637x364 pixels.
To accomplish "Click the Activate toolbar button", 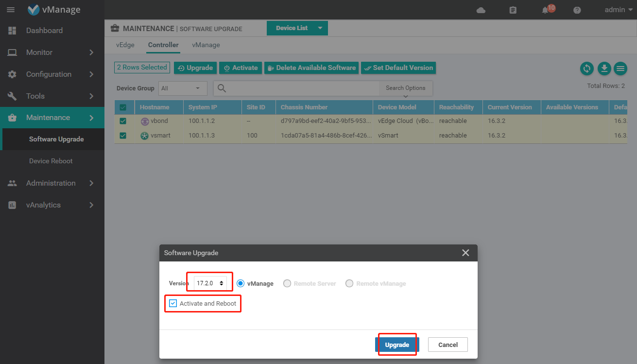I will point(241,68).
